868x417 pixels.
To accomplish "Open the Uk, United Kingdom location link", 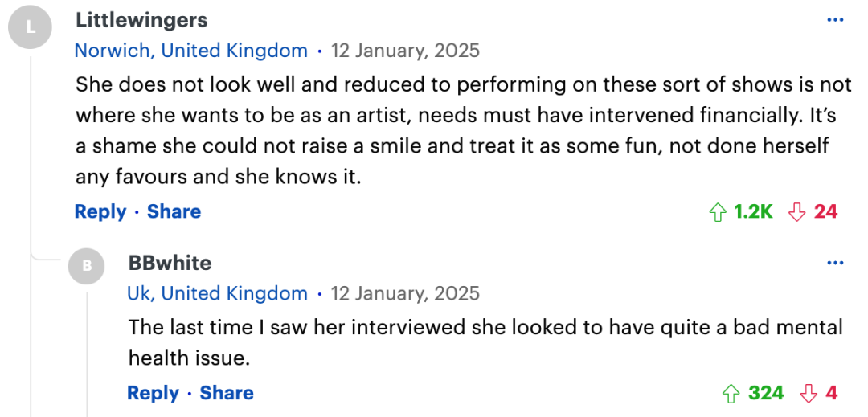I will (x=218, y=293).
